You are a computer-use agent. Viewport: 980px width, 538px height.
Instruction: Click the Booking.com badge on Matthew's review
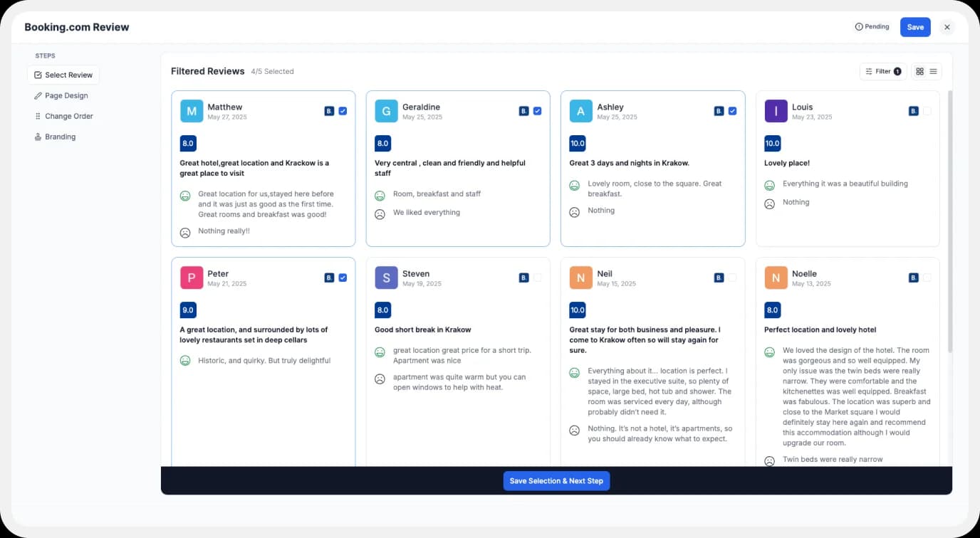pyautogui.click(x=328, y=111)
